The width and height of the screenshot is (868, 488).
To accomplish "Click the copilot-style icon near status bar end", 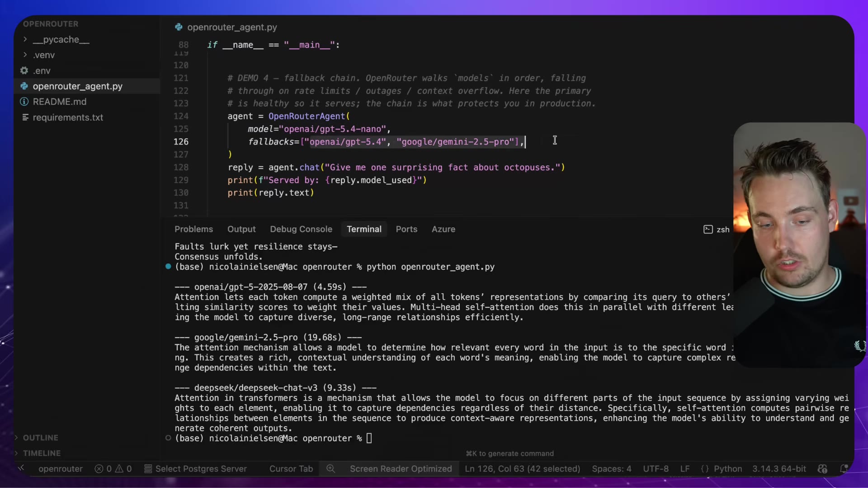I will 823,469.
